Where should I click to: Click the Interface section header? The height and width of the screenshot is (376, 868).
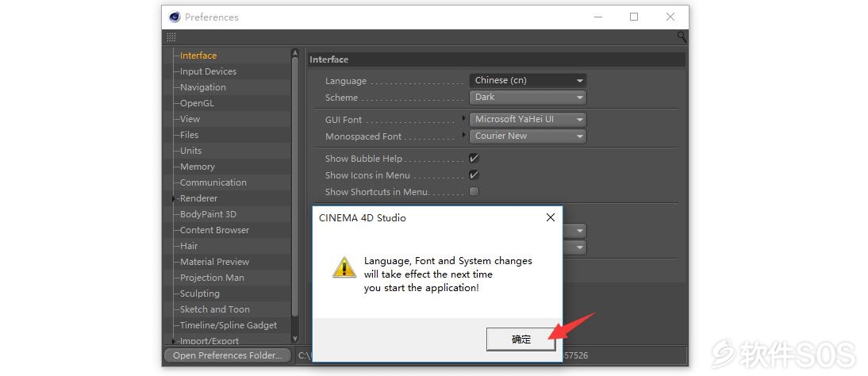tap(497, 59)
